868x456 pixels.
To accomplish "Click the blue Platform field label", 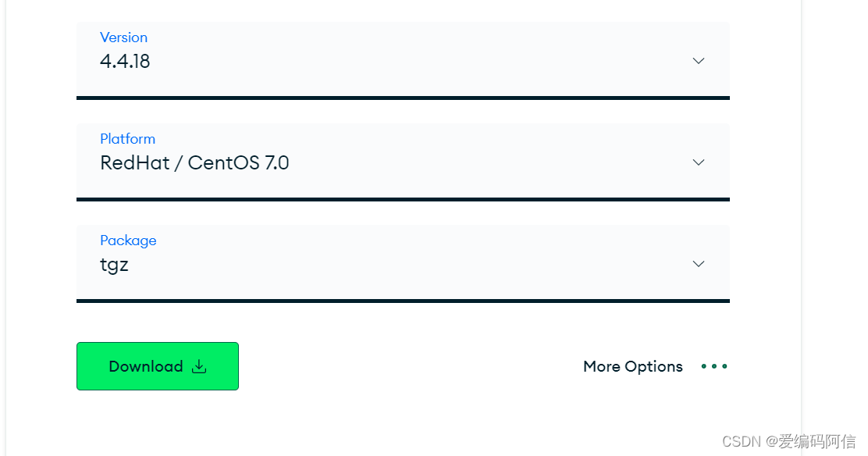I will [x=127, y=138].
